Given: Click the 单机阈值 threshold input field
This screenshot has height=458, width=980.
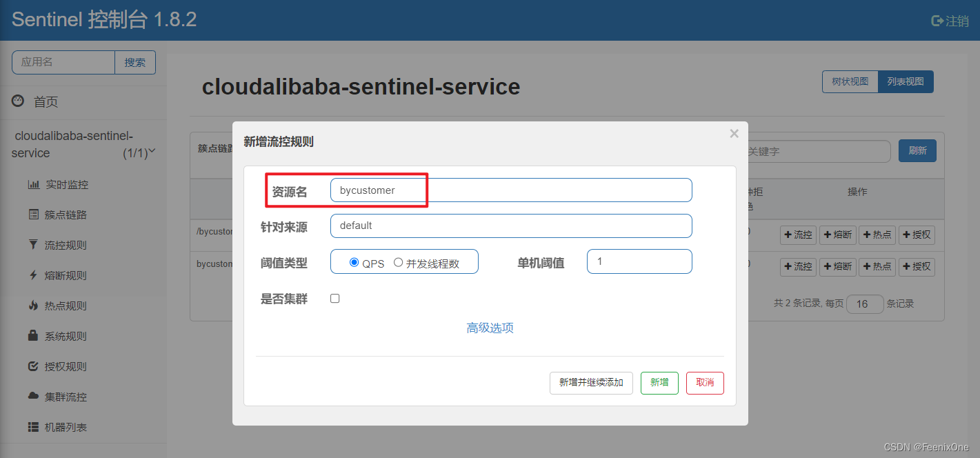Looking at the screenshot, I should click(639, 262).
